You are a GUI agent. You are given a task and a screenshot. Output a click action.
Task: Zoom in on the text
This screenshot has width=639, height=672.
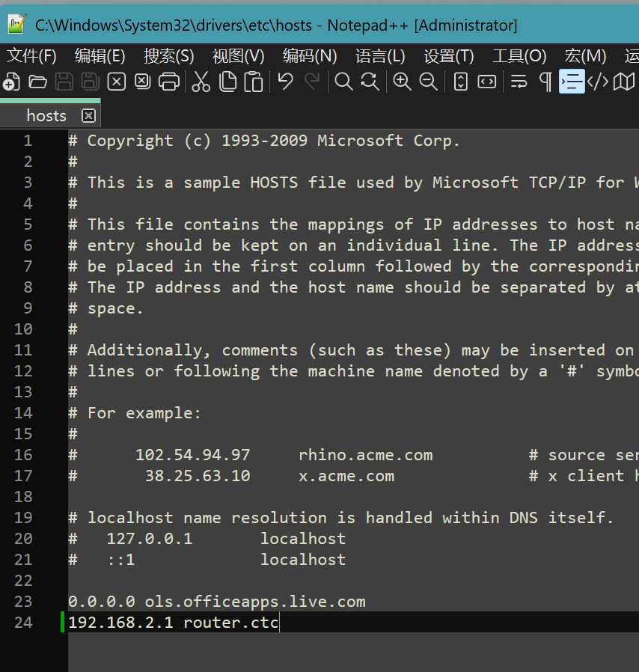pyautogui.click(x=402, y=82)
